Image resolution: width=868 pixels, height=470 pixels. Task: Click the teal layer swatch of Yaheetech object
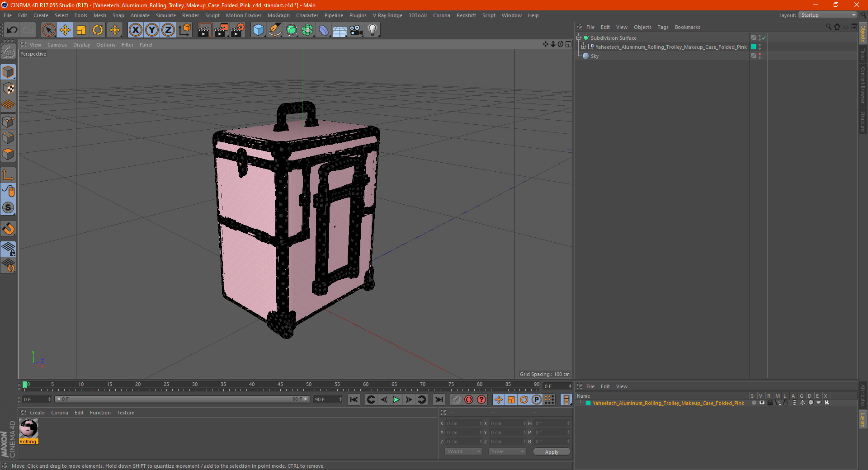tap(754, 47)
